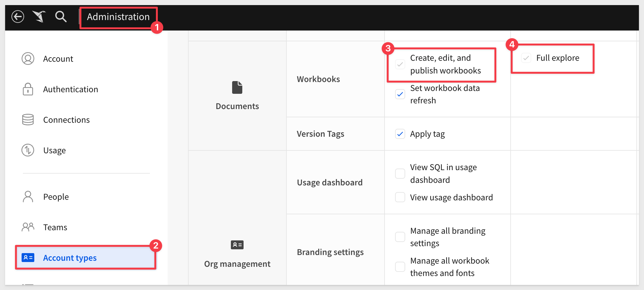Enable View SQL in usage dashboard
The height and width of the screenshot is (290, 644).
[x=400, y=174]
